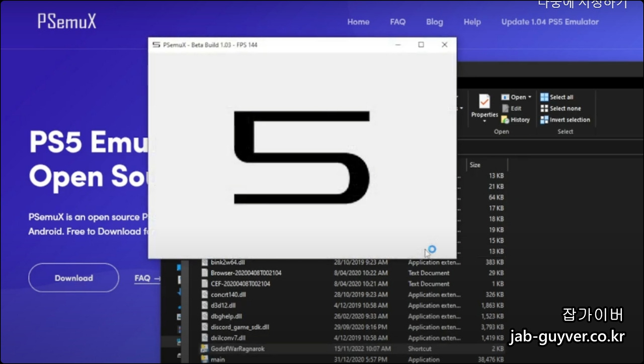Select the Browser-20200408T002104 file icon
This screenshot has width=644, height=364.
tap(204, 273)
